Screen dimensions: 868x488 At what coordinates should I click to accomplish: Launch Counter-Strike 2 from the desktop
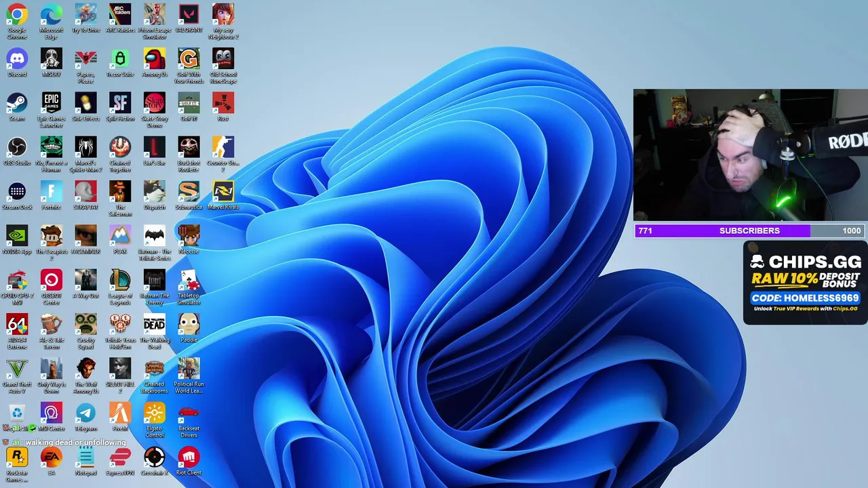pos(223,147)
